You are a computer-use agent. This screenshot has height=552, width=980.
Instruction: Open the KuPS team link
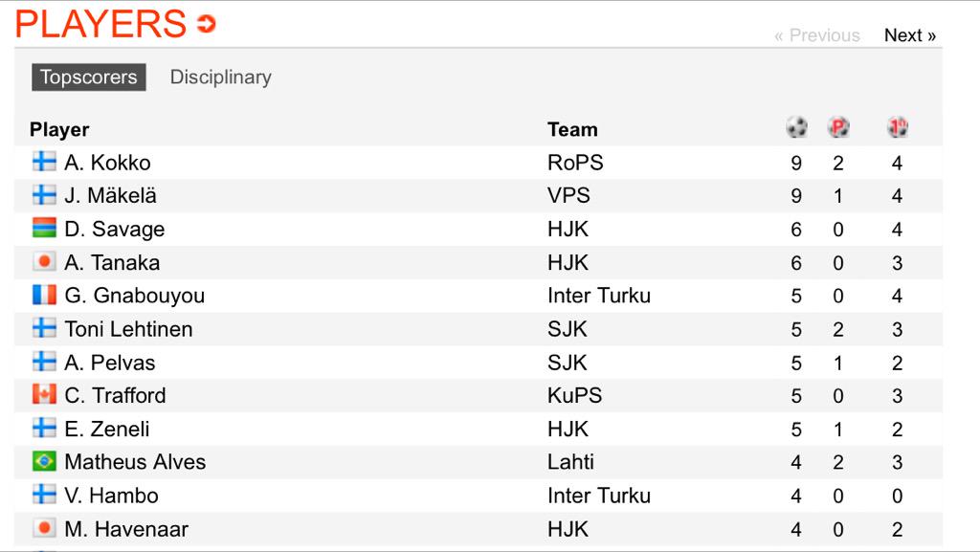coord(574,395)
